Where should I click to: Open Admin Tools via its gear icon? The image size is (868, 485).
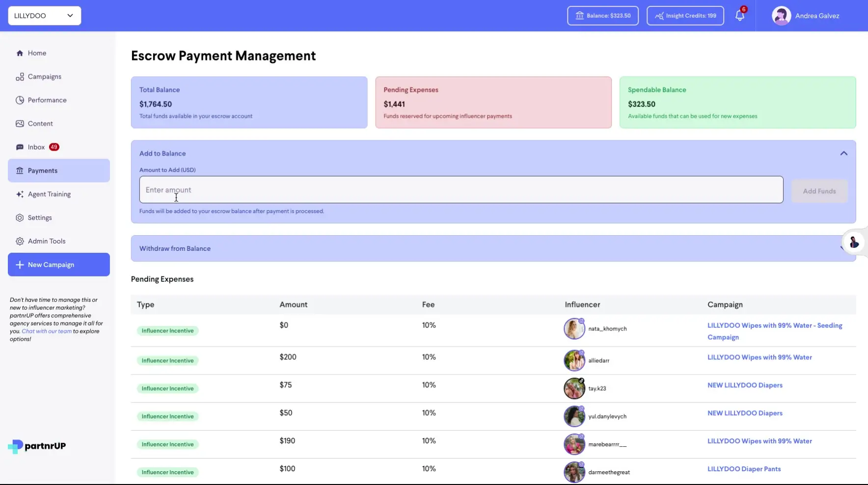click(20, 241)
